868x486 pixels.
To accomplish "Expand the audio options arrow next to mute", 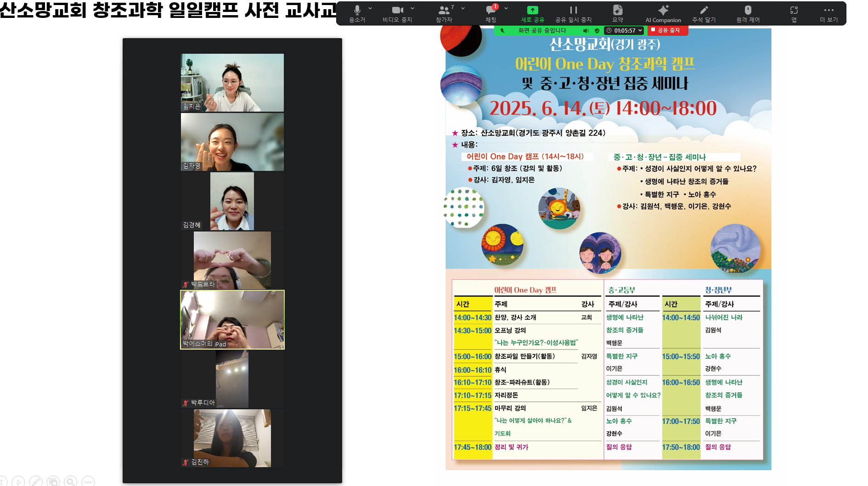I will pyautogui.click(x=370, y=8).
